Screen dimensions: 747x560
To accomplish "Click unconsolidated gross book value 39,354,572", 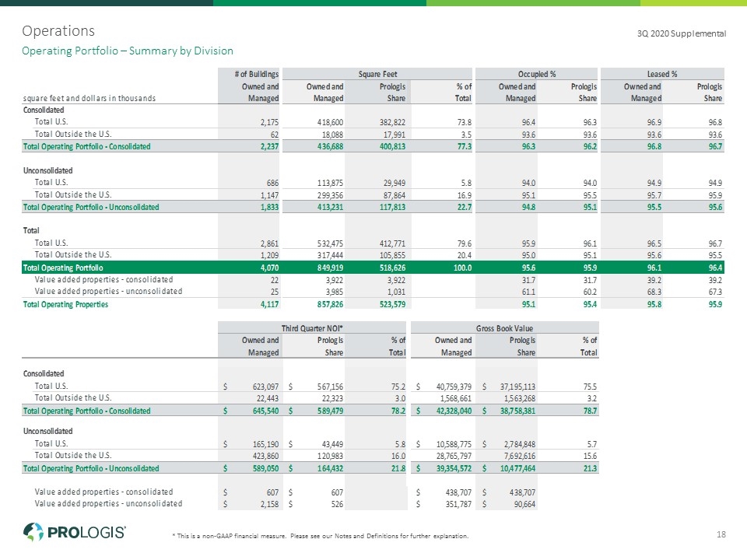I will (x=454, y=468).
